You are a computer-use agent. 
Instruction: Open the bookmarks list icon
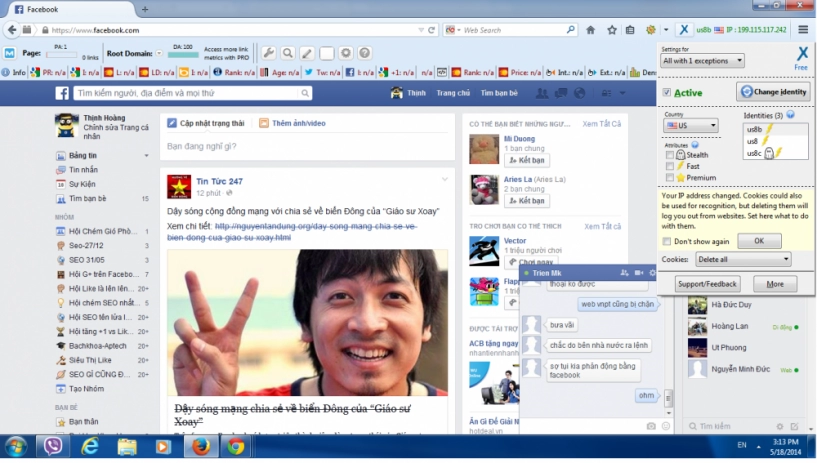pyautogui.click(x=630, y=30)
